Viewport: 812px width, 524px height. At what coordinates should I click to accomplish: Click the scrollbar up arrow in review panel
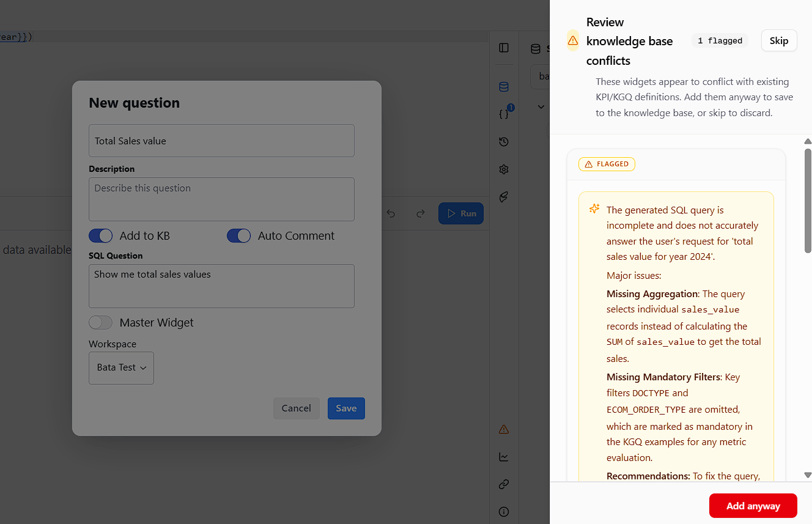(808, 141)
